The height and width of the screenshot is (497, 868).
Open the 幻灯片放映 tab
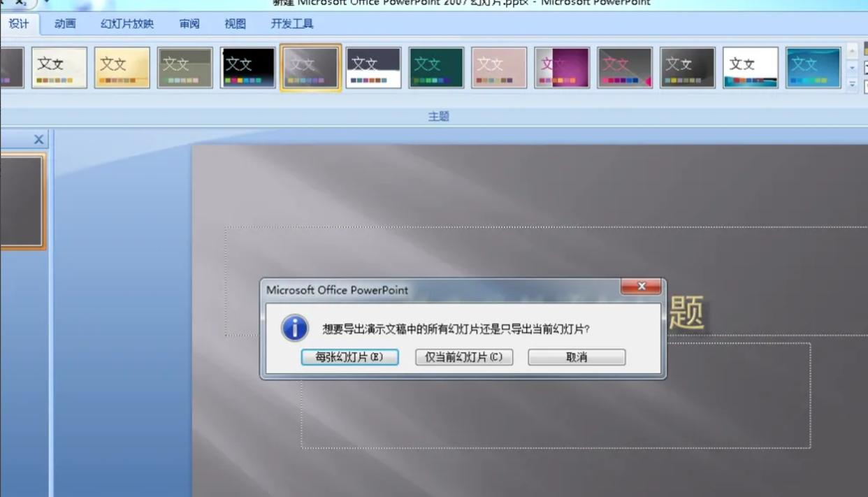pyautogui.click(x=127, y=24)
